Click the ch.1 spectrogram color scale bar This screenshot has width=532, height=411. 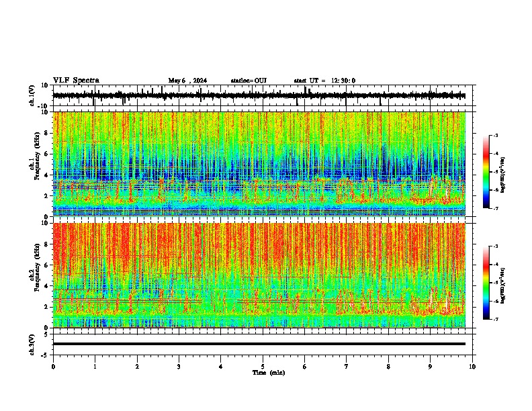[x=486, y=172]
